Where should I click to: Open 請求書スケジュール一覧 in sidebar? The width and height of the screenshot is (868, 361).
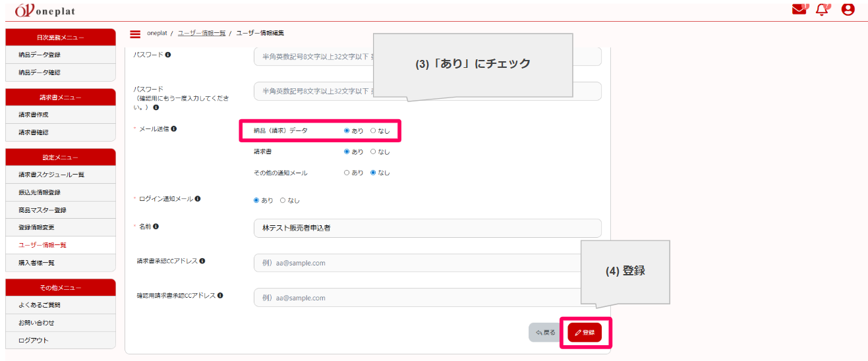pos(51,175)
